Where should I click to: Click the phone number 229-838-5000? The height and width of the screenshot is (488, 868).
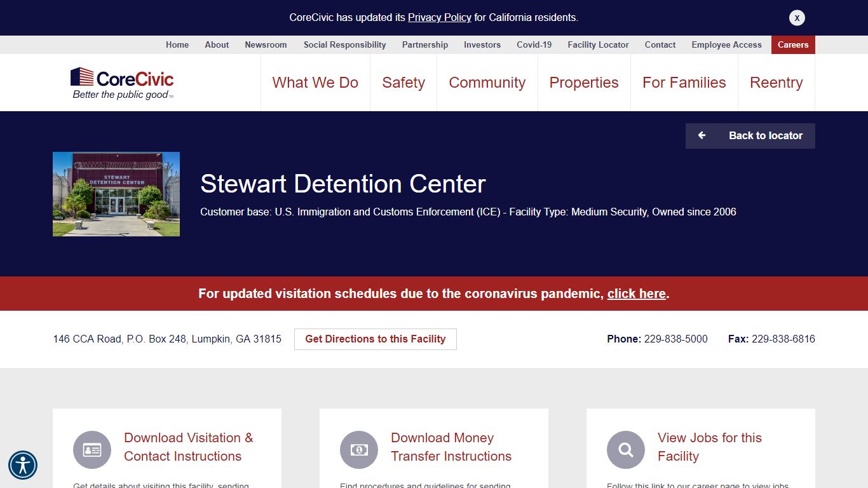[x=675, y=339]
